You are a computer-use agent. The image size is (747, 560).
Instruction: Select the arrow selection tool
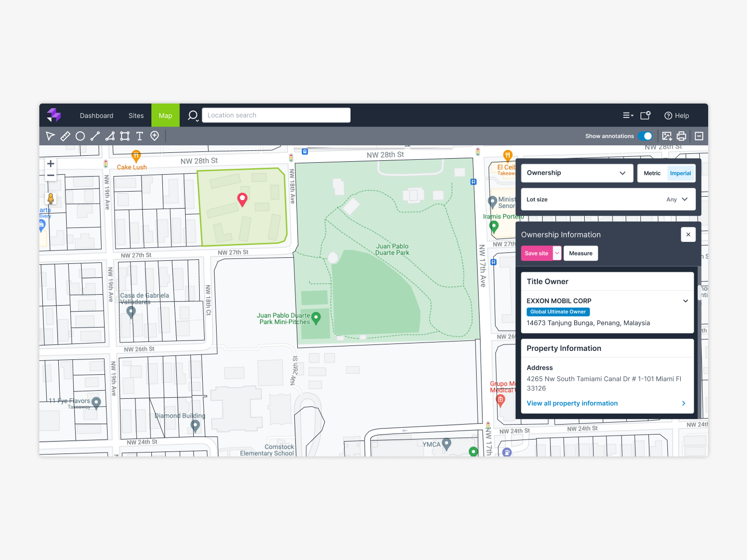click(x=50, y=135)
